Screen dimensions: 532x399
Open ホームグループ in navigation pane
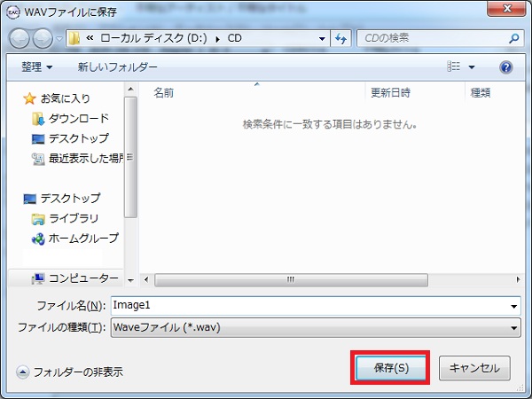[x=82, y=239]
